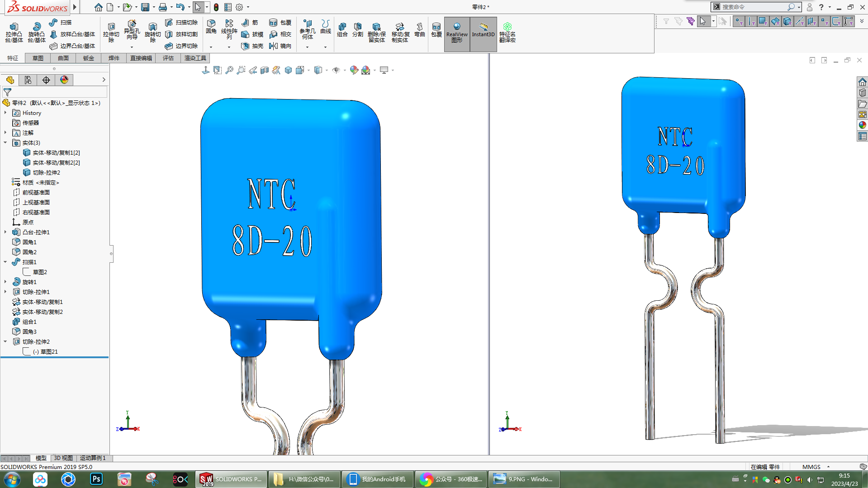Image resolution: width=868 pixels, height=488 pixels.
Task: Toggle Instant3D mode
Action: click(x=483, y=34)
